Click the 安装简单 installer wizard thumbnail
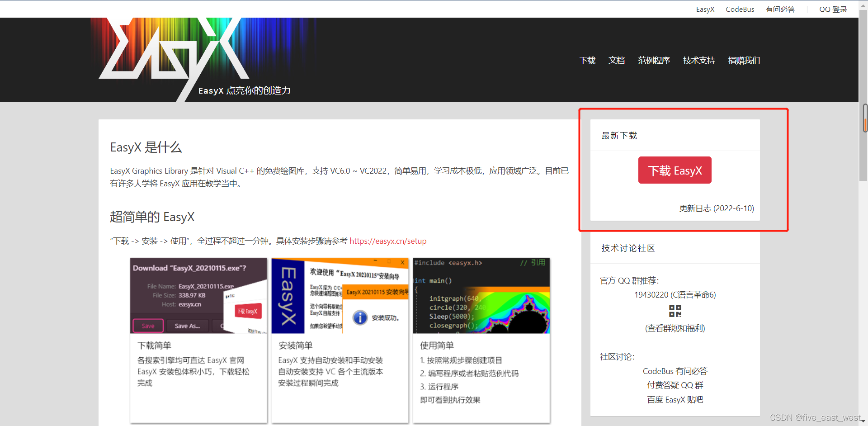Image resolution: width=868 pixels, height=426 pixels. click(340, 296)
